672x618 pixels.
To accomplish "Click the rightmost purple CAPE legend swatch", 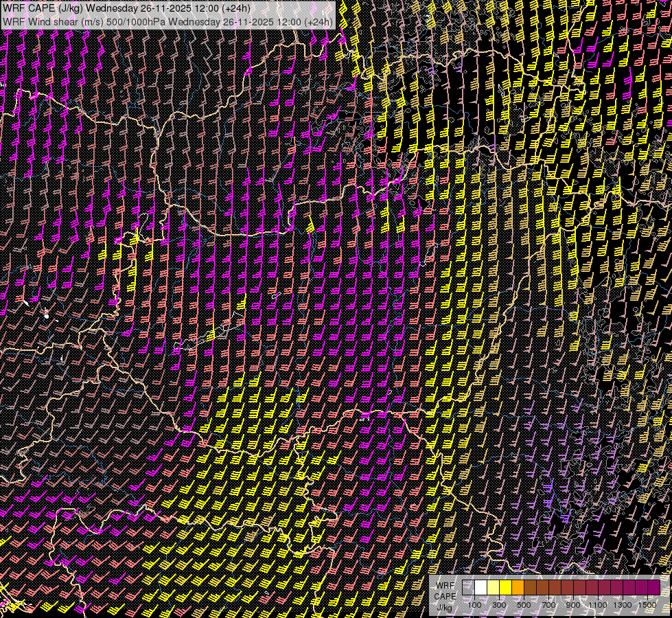I will tap(653, 588).
